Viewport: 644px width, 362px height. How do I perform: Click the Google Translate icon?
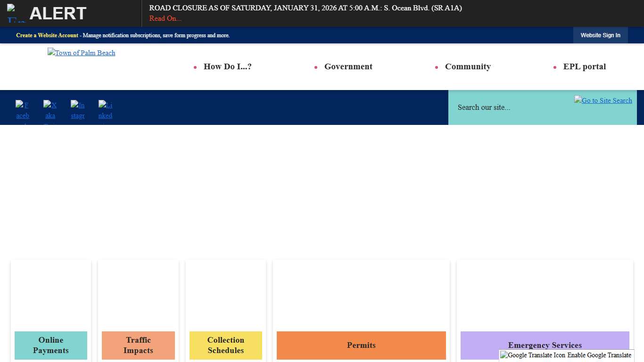coord(533,355)
